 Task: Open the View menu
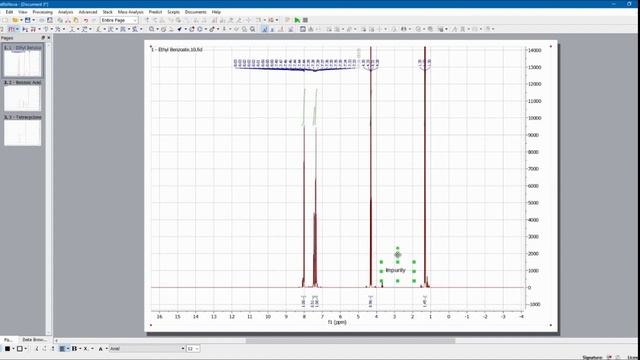pos(22,12)
